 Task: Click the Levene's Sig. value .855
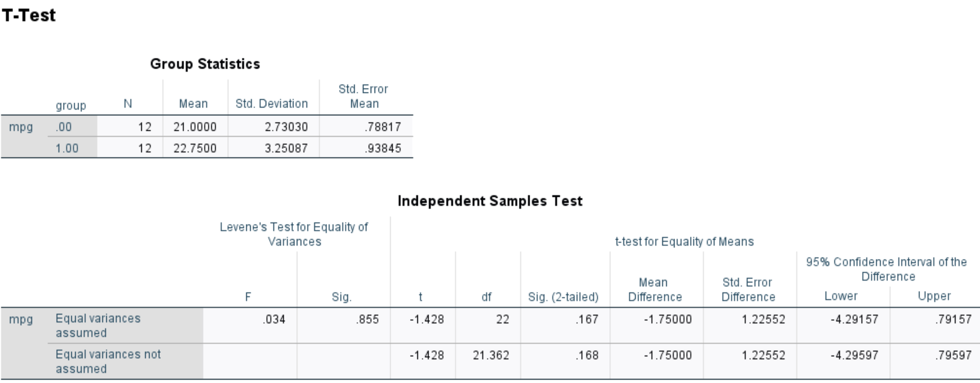pyautogui.click(x=367, y=320)
